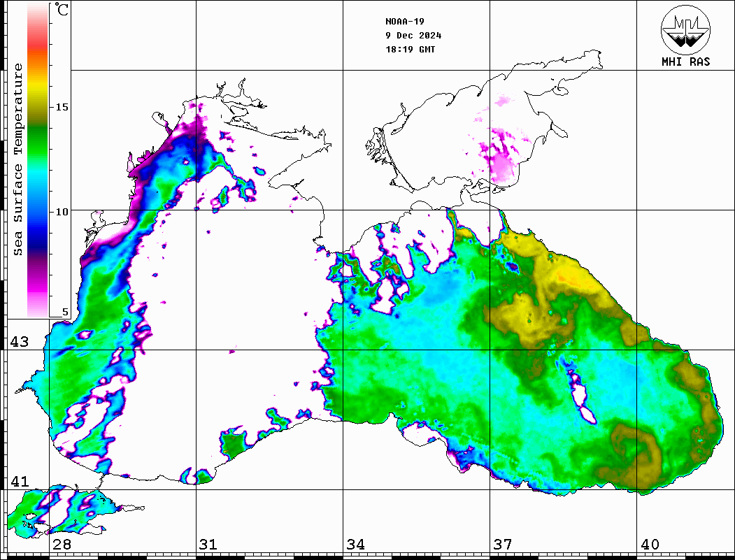735x560 pixels.
Task: Click latitude label 43
Action: 20,342
